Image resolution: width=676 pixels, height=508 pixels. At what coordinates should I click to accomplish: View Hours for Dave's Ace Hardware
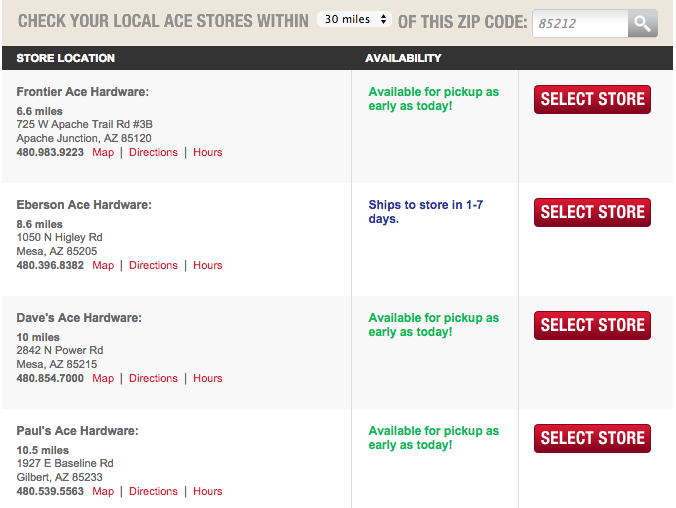click(x=207, y=378)
